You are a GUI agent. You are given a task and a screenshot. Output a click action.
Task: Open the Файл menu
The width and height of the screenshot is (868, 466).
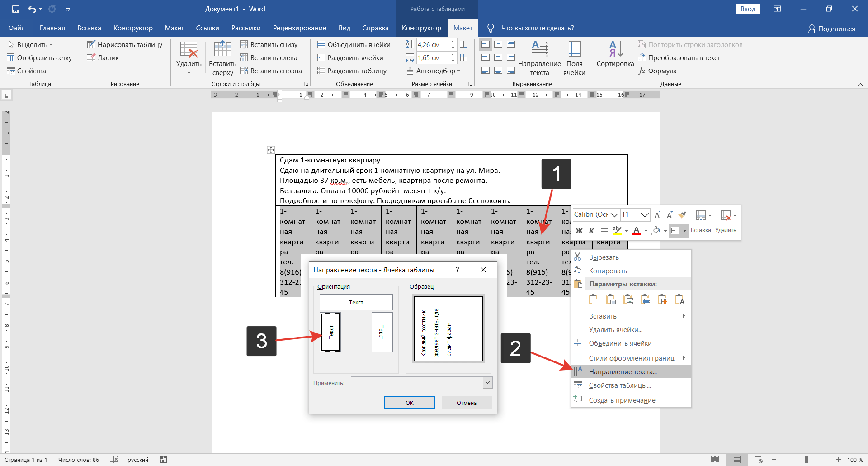point(17,28)
